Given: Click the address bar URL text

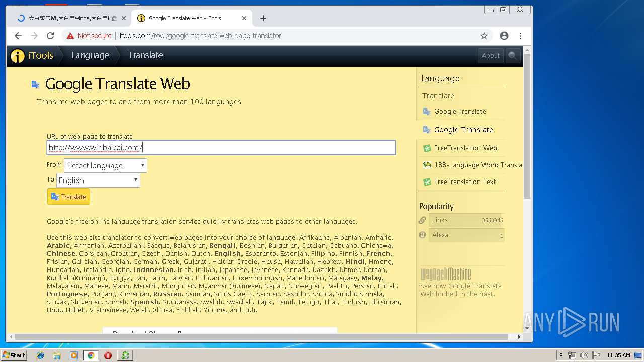Looking at the screenshot, I should coord(200,36).
